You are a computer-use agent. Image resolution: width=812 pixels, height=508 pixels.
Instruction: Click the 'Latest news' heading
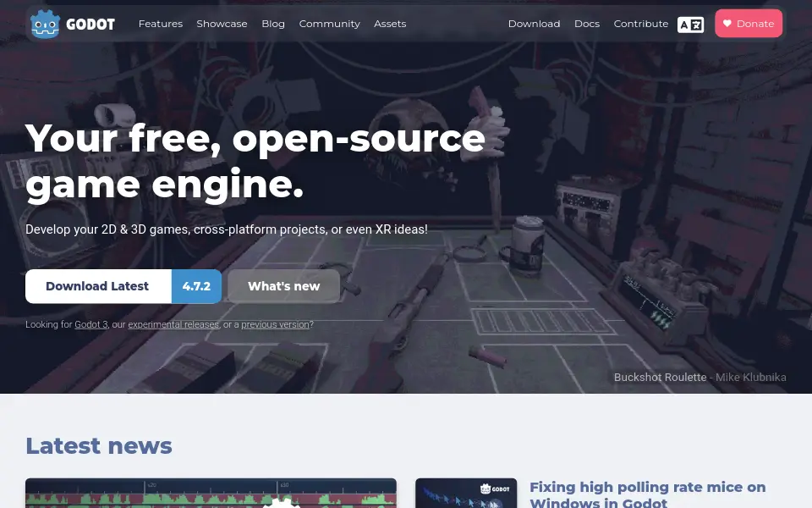tap(99, 446)
